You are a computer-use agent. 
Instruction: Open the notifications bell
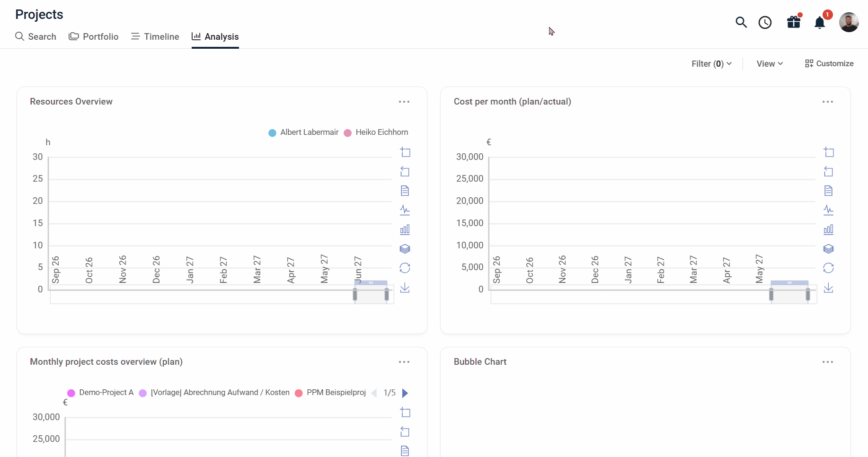point(820,22)
